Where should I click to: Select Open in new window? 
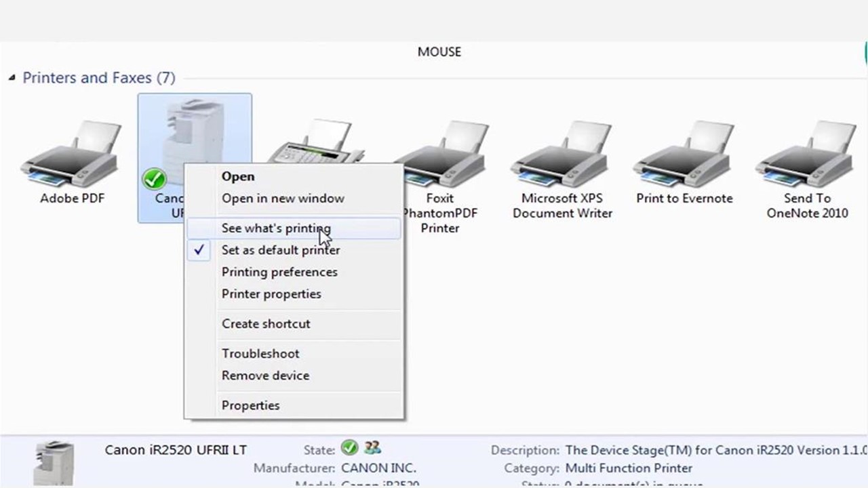click(x=283, y=198)
